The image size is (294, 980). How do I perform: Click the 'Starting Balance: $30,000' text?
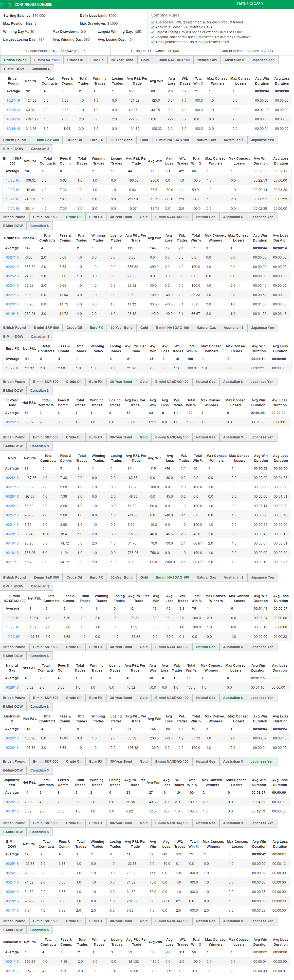24,16
